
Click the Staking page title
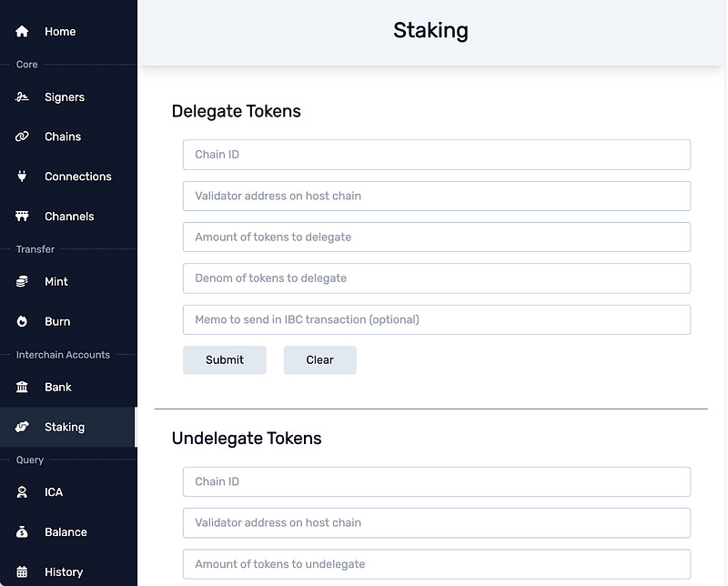pyautogui.click(x=430, y=31)
